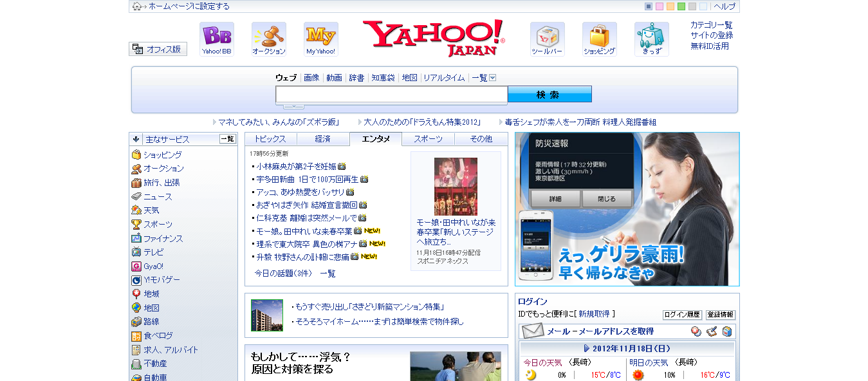Open the きっず robot icon
The image size is (868, 381).
pyautogui.click(x=652, y=39)
